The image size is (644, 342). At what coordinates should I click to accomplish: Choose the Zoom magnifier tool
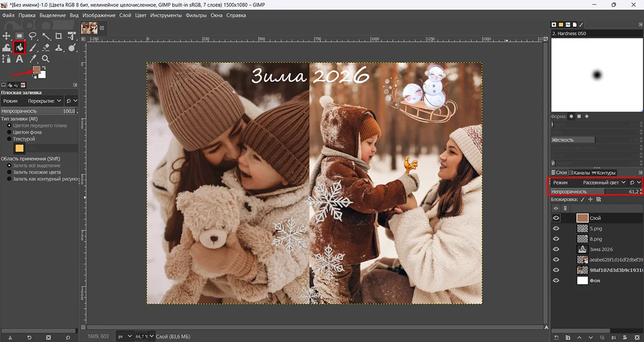click(x=46, y=59)
